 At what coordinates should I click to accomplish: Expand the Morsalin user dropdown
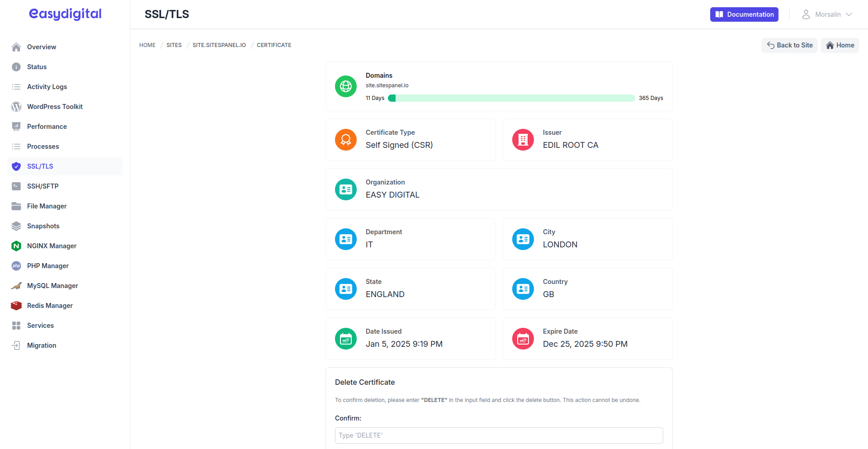tap(827, 14)
